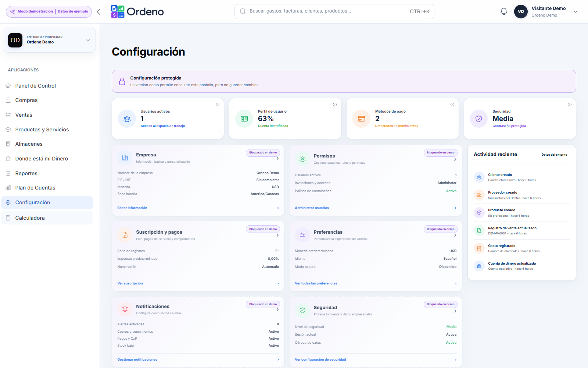
Task: Click Ver suscripción link
Action: [130, 283]
